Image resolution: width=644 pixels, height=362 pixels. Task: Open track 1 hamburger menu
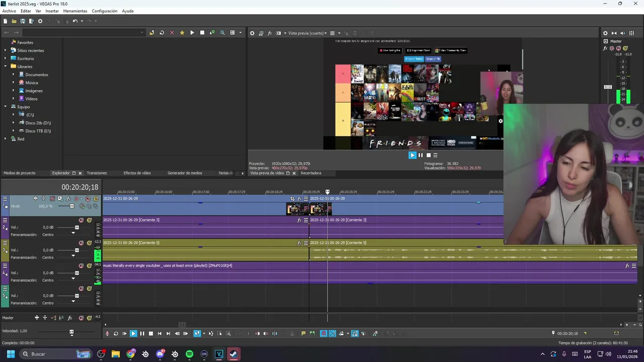click(5, 199)
